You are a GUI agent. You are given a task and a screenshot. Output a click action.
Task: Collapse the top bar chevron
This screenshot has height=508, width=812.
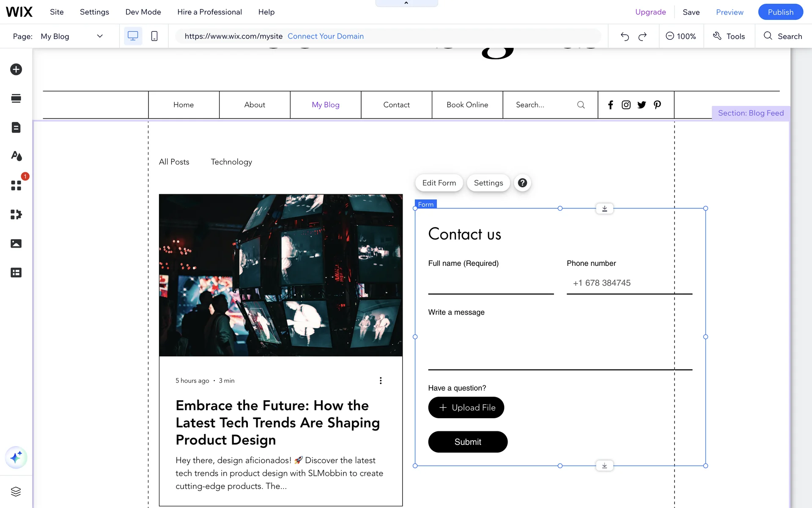coord(406,3)
